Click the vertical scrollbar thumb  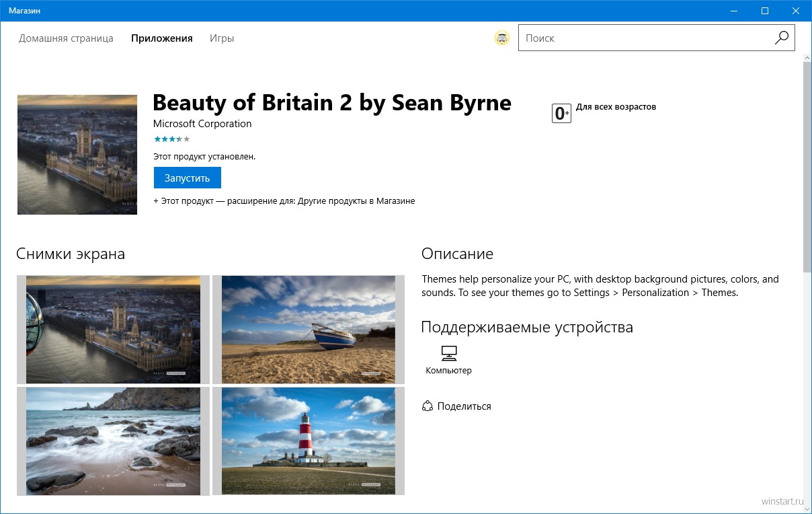pyautogui.click(x=807, y=168)
